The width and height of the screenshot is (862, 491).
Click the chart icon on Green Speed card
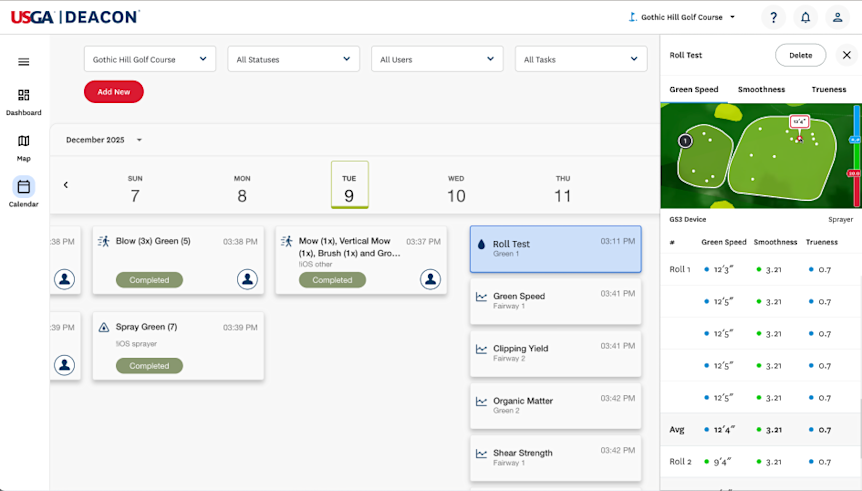click(x=482, y=297)
